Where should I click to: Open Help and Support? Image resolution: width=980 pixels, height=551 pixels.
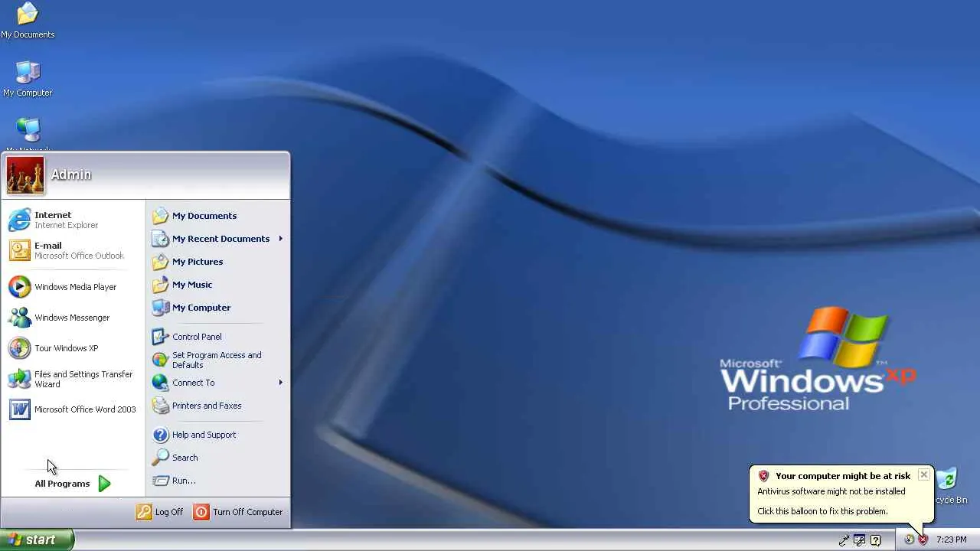pyautogui.click(x=217, y=435)
